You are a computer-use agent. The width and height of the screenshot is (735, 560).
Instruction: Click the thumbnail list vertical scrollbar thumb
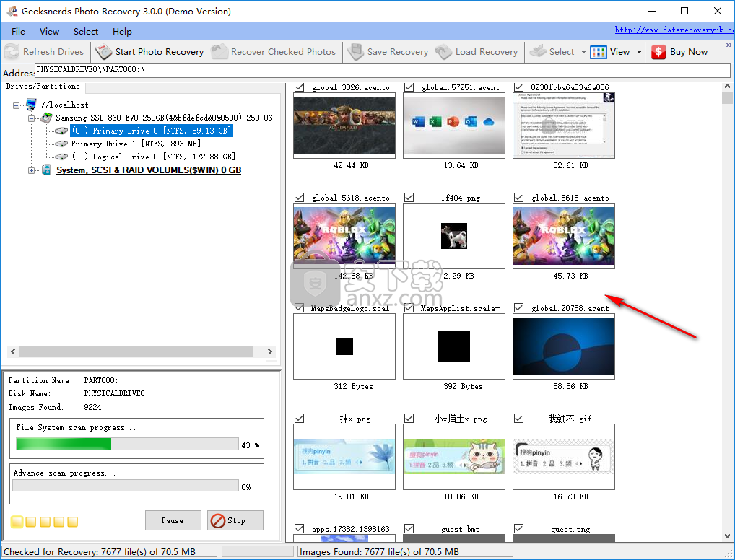click(727, 97)
